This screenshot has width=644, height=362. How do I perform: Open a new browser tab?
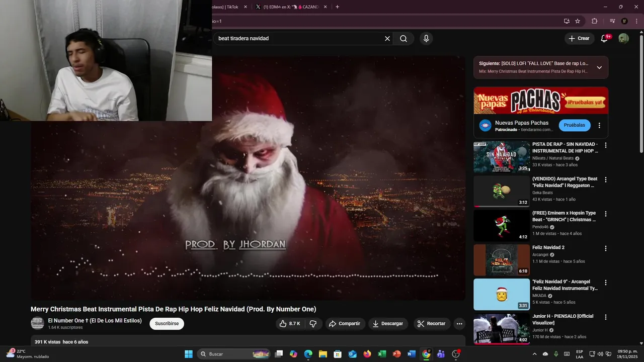coord(337,7)
